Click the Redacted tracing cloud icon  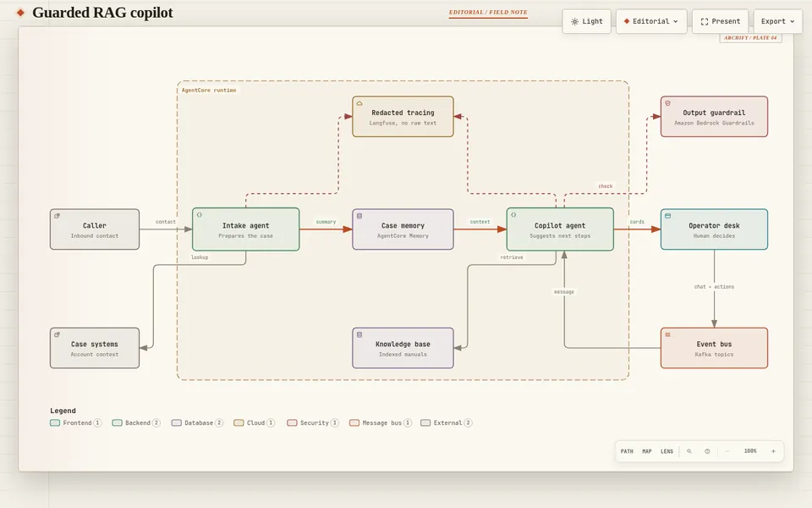pyautogui.click(x=359, y=103)
